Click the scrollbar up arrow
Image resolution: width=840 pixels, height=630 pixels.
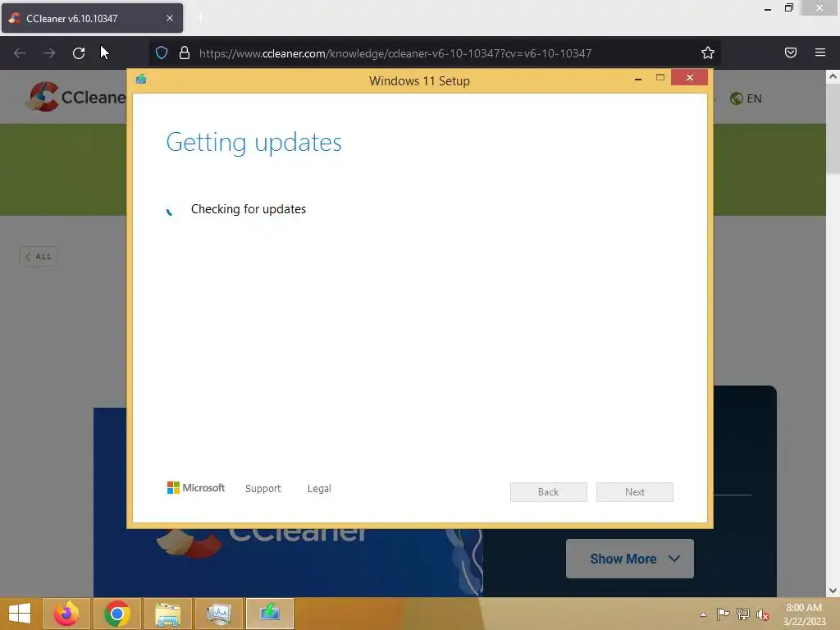tap(833, 76)
